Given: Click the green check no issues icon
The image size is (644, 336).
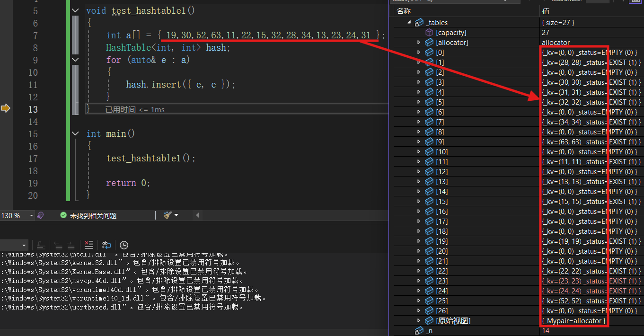Looking at the screenshot, I should coord(63,215).
